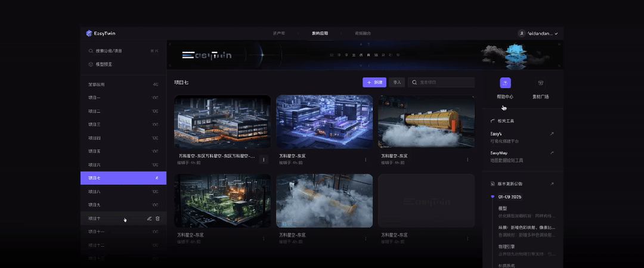
Task: Select 项目八 in the sidebar
Action: tap(123, 192)
